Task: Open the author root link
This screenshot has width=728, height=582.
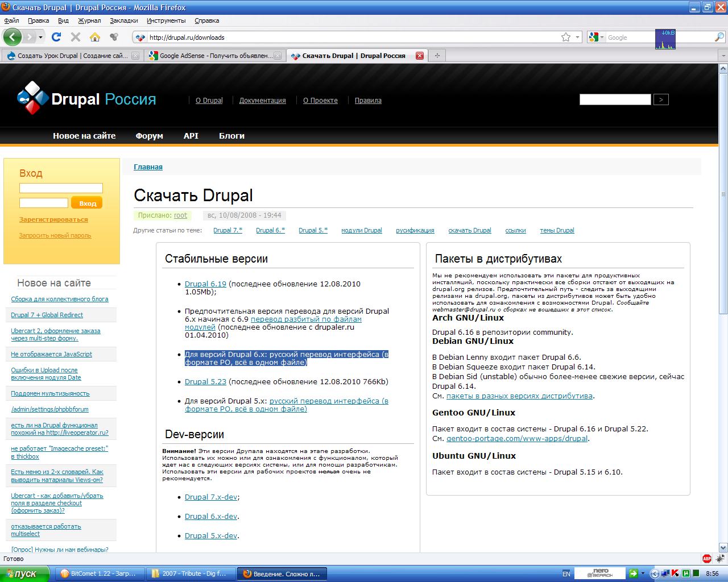Action: pyautogui.click(x=180, y=215)
